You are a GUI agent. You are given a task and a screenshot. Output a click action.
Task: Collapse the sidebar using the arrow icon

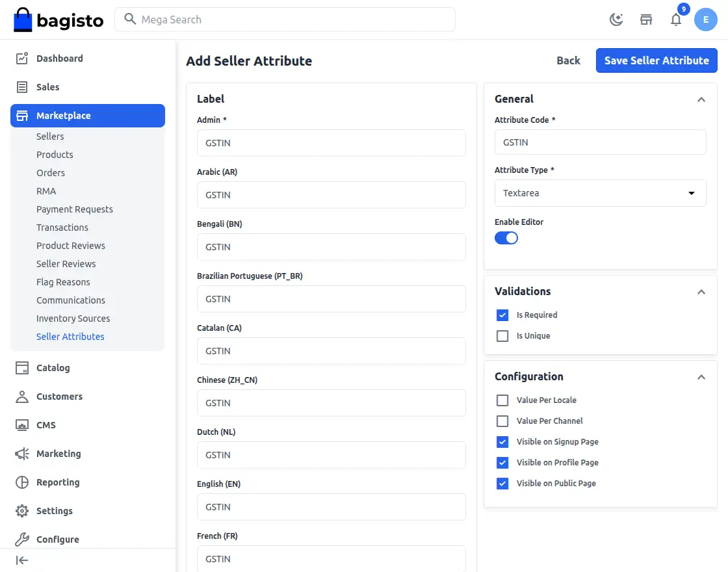click(x=21, y=560)
